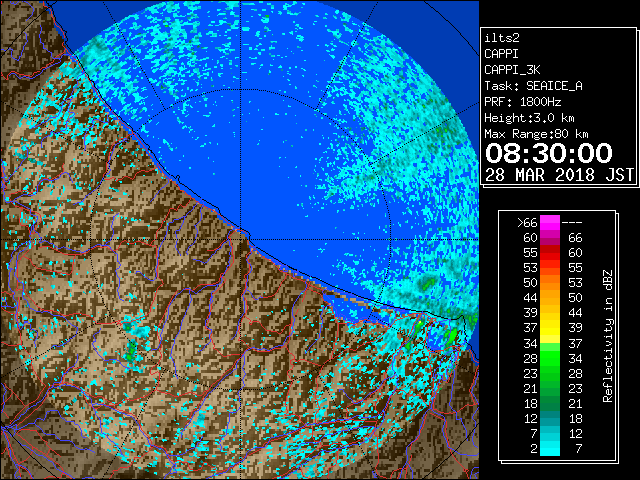
Task: Click the red 55–60 dBZ legend swatch
Action: tap(550, 253)
